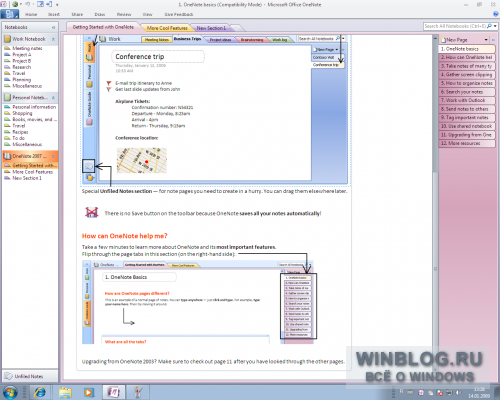Open page 3. Take notes of many types
The height and width of the screenshot is (400, 500).
tap(467, 66)
